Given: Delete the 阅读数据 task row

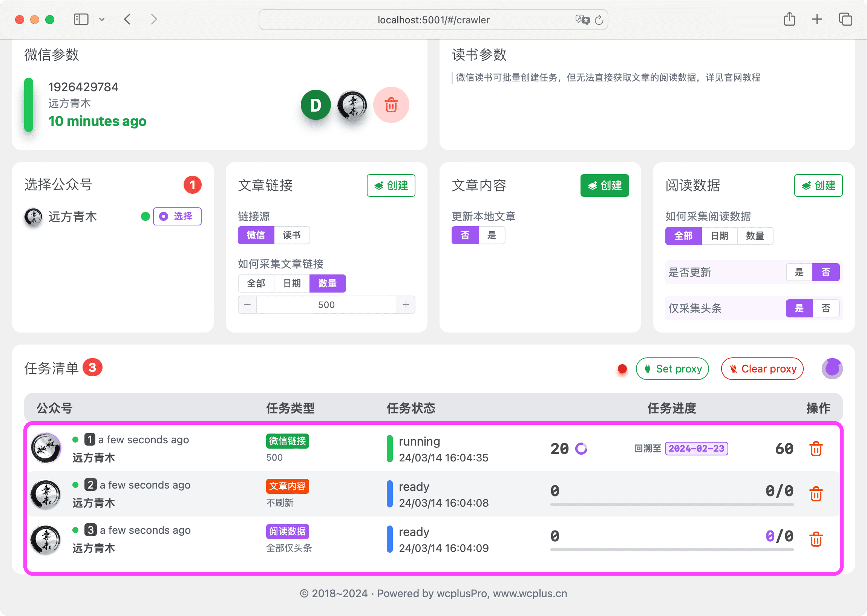Looking at the screenshot, I should click(816, 539).
